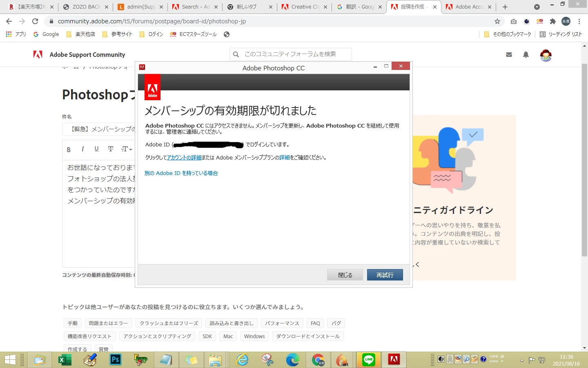Image resolution: width=588 pixels, height=368 pixels.
Task: Open the sticky notes taskbar icon
Action: click(191, 360)
